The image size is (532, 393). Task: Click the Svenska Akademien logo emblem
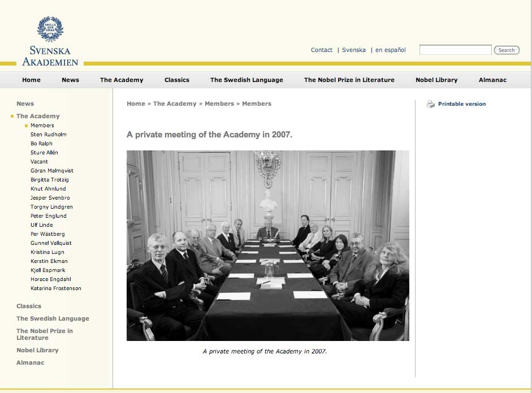[50, 29]
